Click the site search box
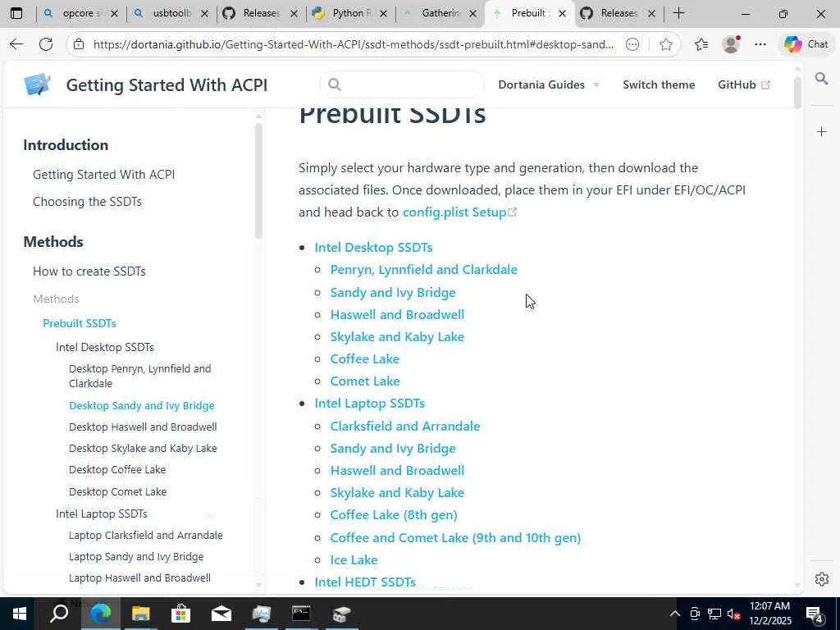Image resolution: width=840 pixels, height=630 pixels. point(402,84)
